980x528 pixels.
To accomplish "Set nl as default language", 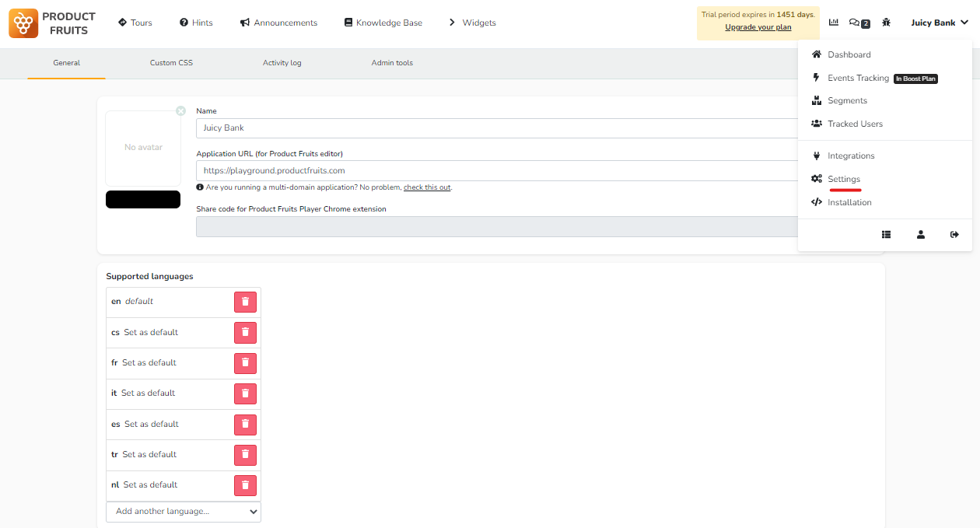I will coord(151,484).
